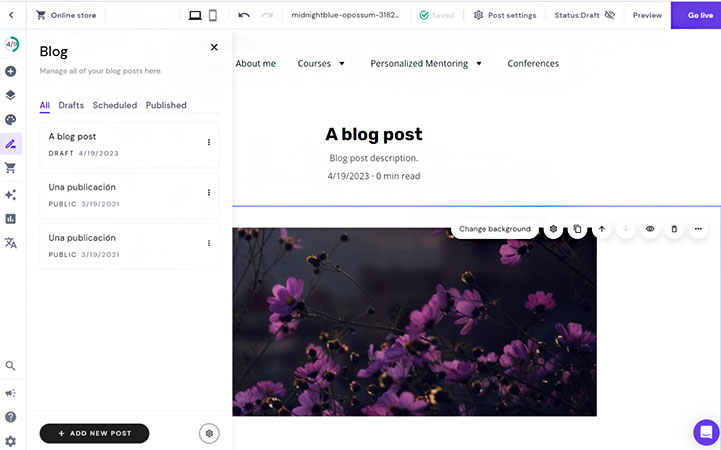Screen dimensions: 721x450
Task: Open the store cart icon in sidebar
Action: (11, 168)
